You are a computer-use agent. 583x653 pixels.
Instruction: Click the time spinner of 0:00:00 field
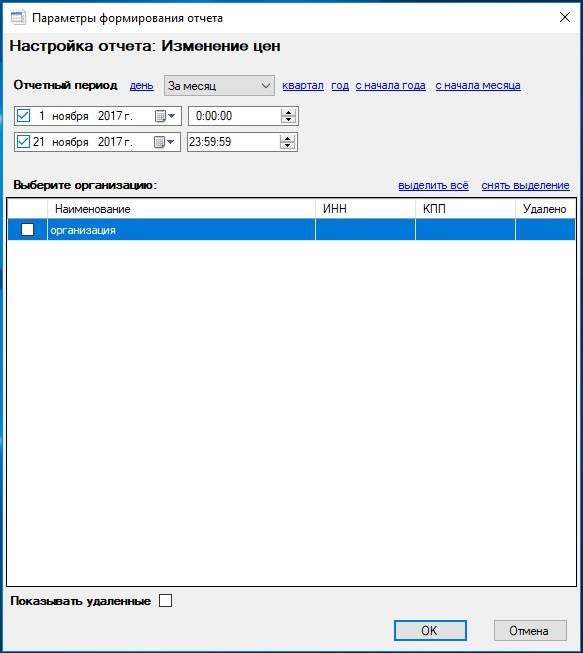pyautogui.click(x=288, y=116)
